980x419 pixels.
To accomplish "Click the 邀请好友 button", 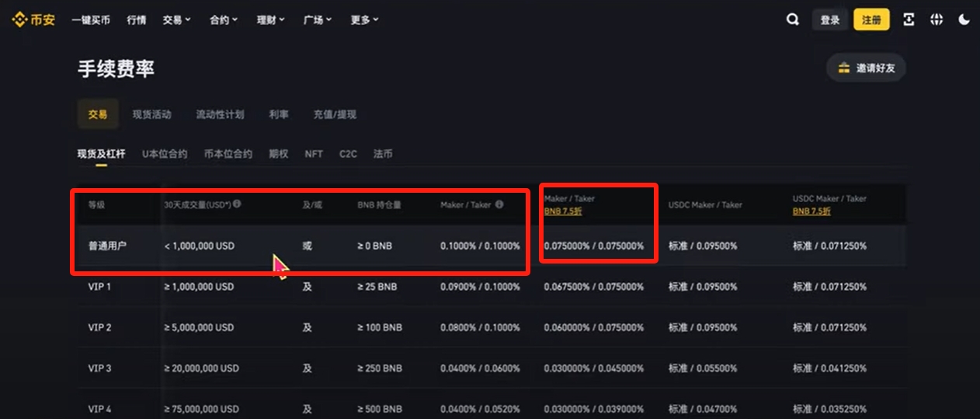I will pos(866,68).
